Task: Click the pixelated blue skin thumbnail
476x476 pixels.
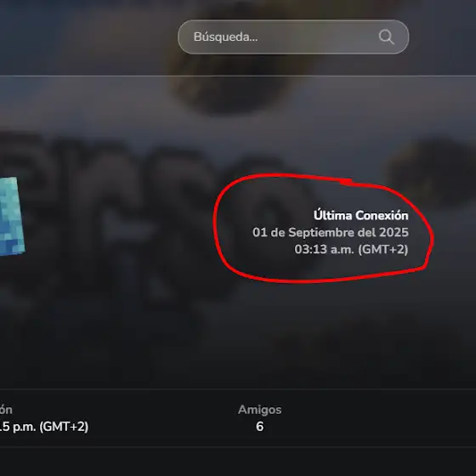Action: [x=12, y=216]
